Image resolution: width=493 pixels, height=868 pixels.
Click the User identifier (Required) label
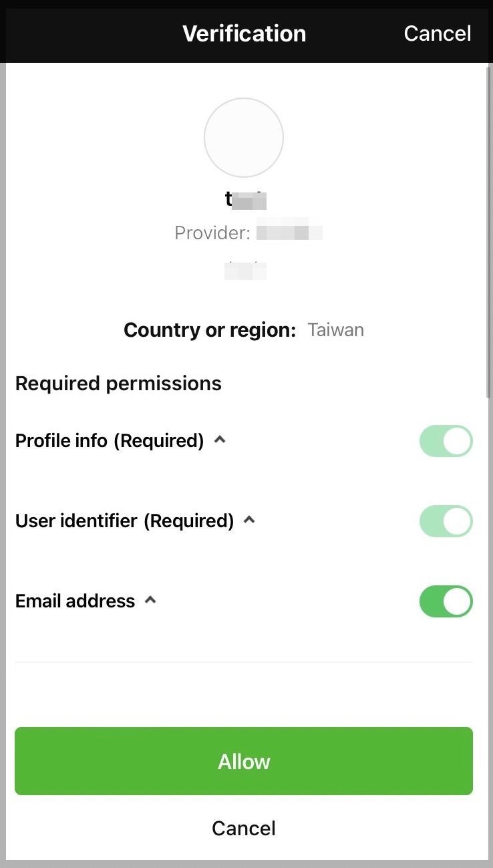pyautogui.click(x=125, y=521)
